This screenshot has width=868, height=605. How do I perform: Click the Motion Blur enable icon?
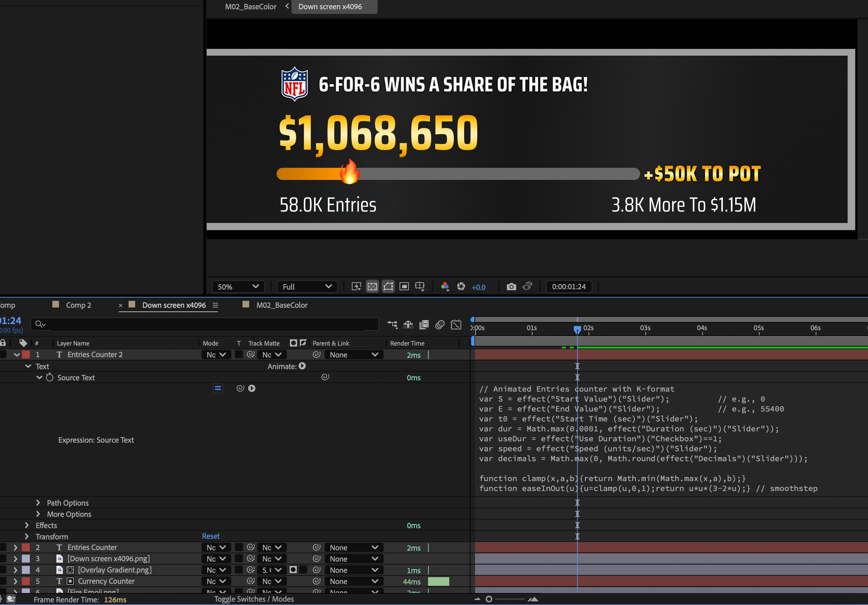click(440, 324)
